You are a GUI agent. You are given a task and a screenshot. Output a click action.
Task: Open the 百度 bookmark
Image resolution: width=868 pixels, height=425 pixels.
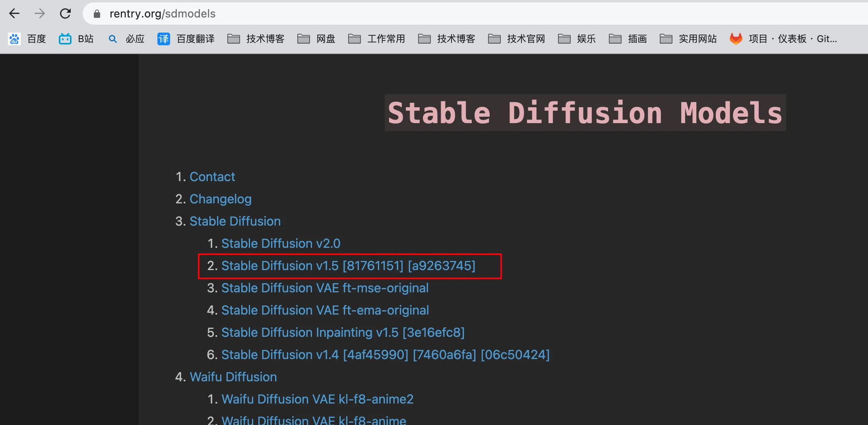click(27, 39)
